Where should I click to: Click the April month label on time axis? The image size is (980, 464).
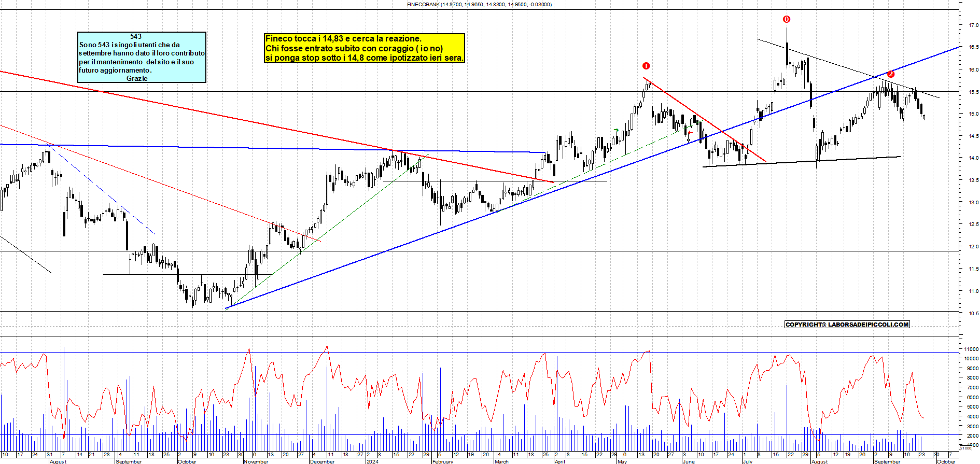[x=560, y=461]
